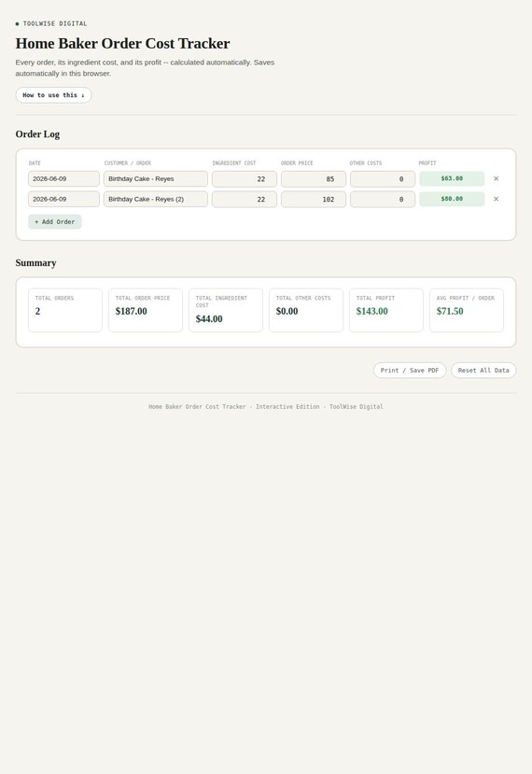Edit other costs in Birthday Cake - Reyes (2) row
The width and height of the screenshot is (532, 774).
[383, 199]
